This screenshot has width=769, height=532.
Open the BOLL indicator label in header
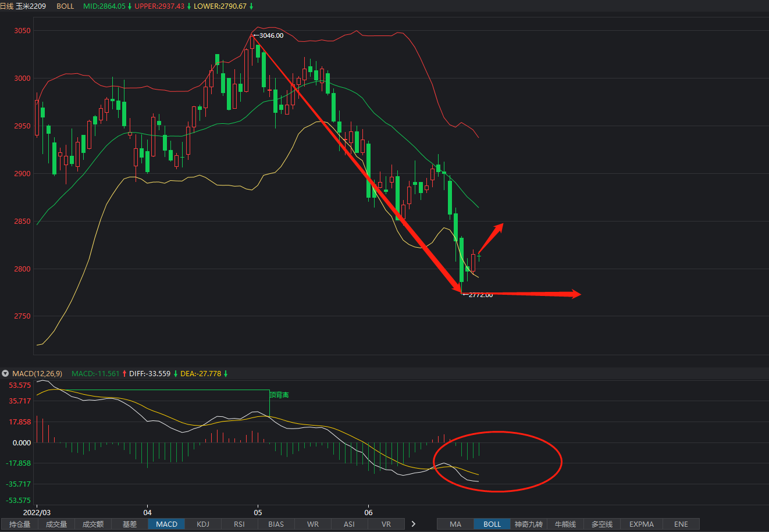(x=65, y=6)
